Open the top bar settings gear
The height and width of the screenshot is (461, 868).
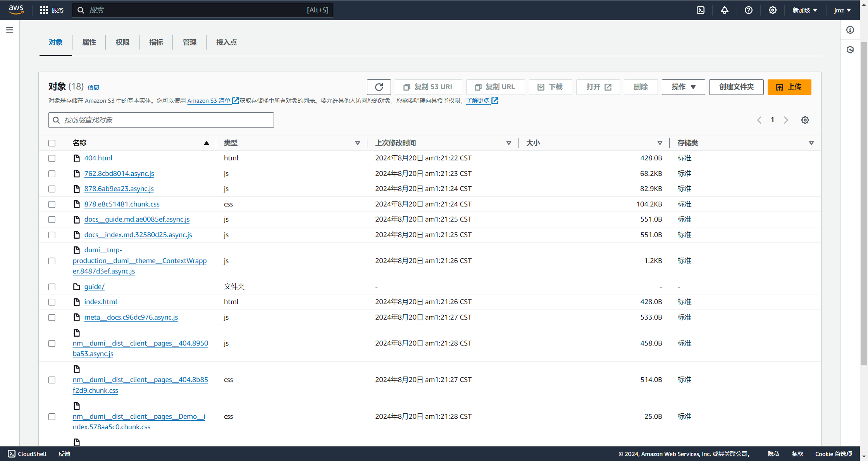point(773,10)
